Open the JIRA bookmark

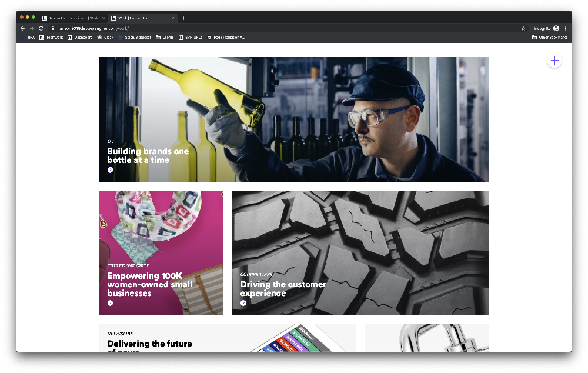point(28,38)
